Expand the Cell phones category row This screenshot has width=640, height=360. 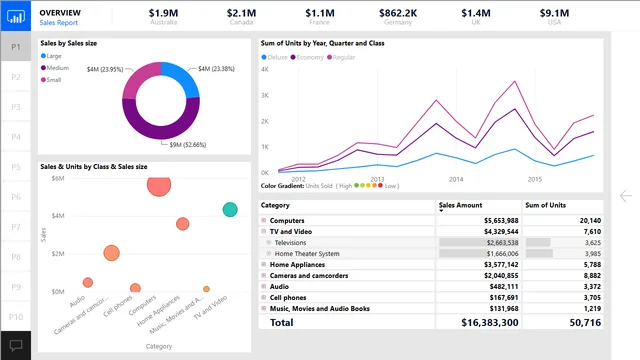(264, 298)
